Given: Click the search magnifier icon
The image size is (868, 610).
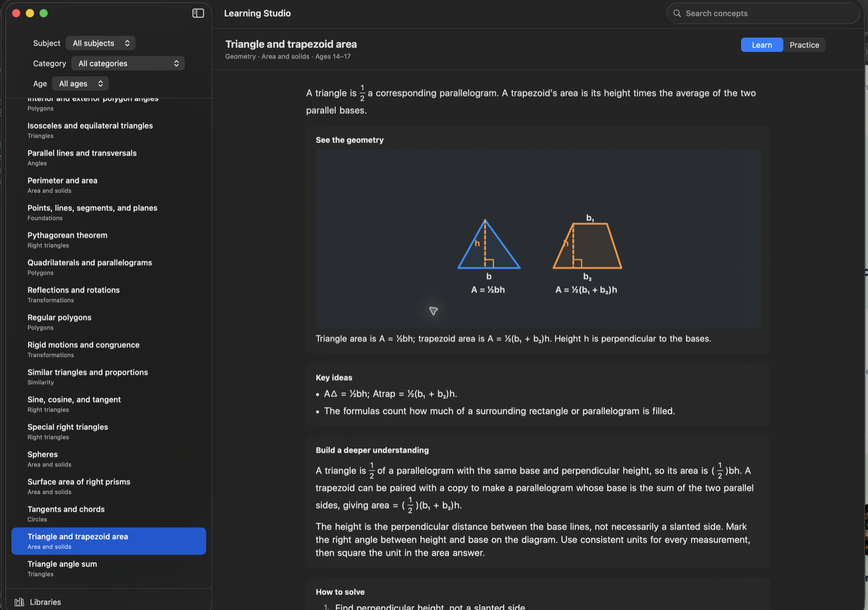Looking at the screenshot, I should coord(677,14).
